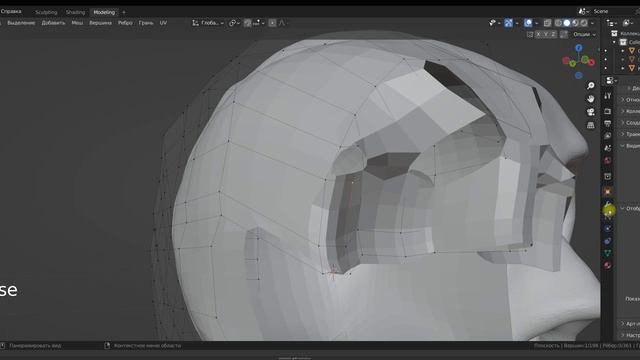Screen dimensions: 640x360
Task: Toggle X axis mirror button
Action: tap(538, 35)
